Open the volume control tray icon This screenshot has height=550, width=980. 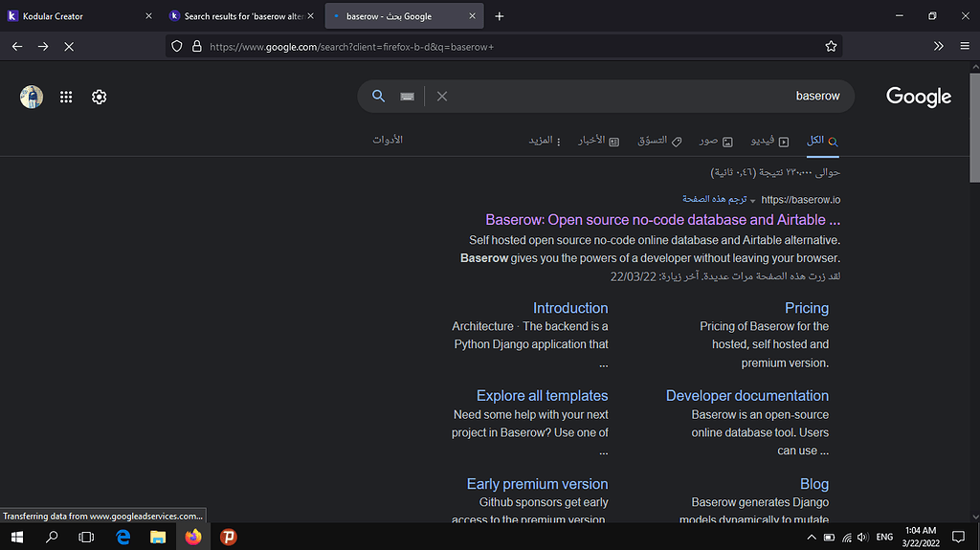862,537
